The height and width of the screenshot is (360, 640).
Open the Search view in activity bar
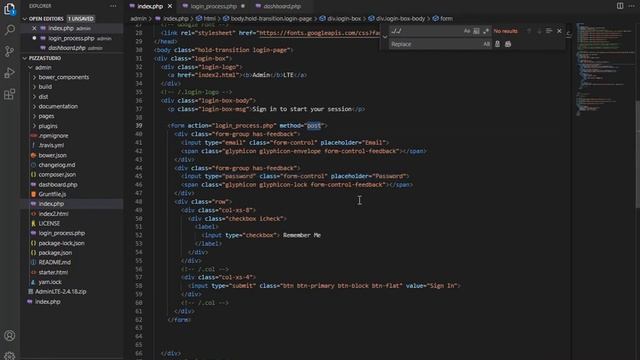(x=9, y=30)
